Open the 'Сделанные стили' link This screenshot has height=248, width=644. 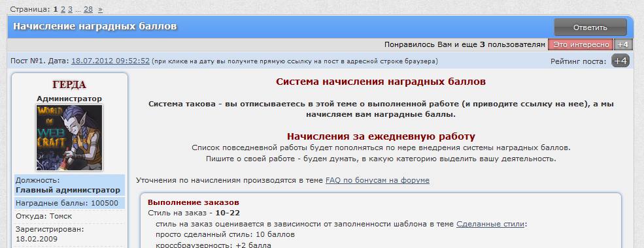(490, 225)
